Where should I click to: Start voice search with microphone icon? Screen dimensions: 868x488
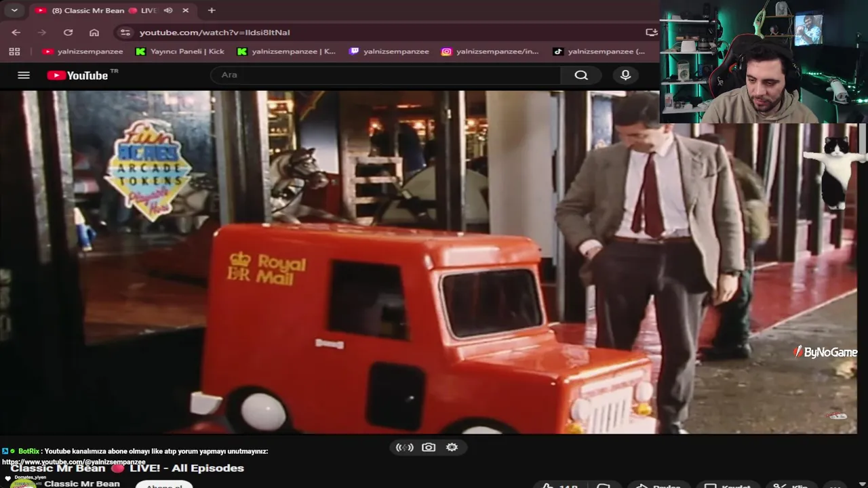click(625, 75)
